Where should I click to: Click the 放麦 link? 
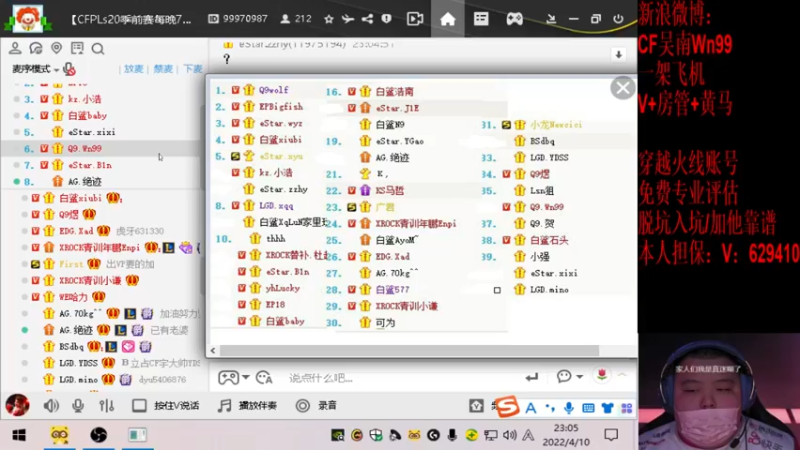pos(134,69)
